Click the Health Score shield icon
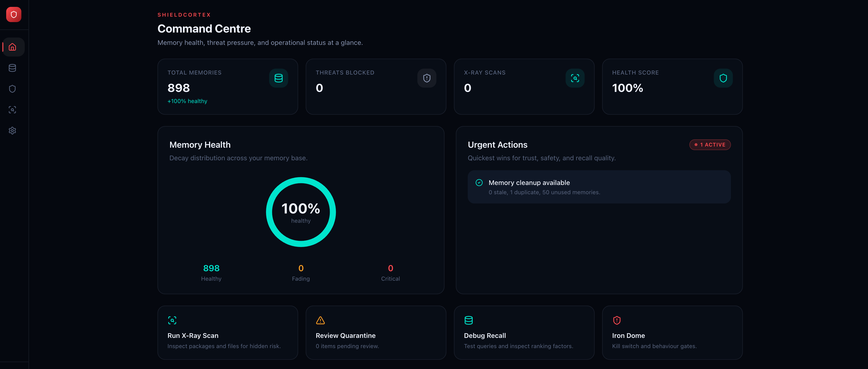Image resolution: width=868 pixels, height=369 pixels. pyautogui.click(x=723, y=78)
